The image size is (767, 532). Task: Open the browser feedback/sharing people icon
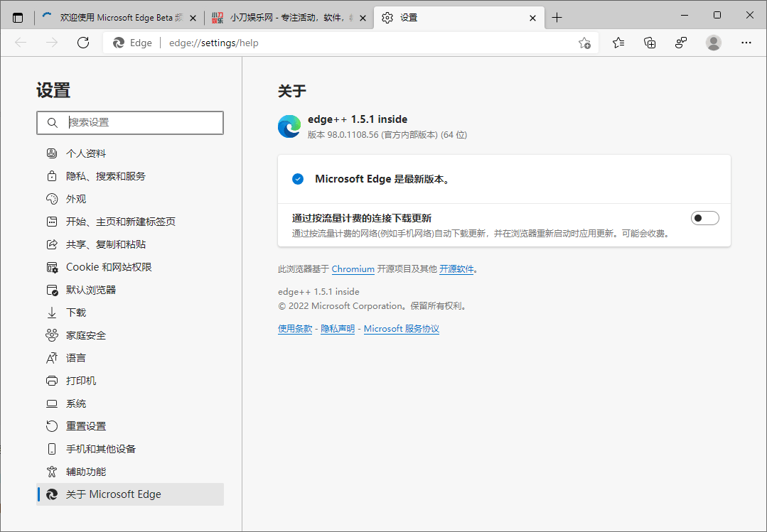(x=681, y=43)
